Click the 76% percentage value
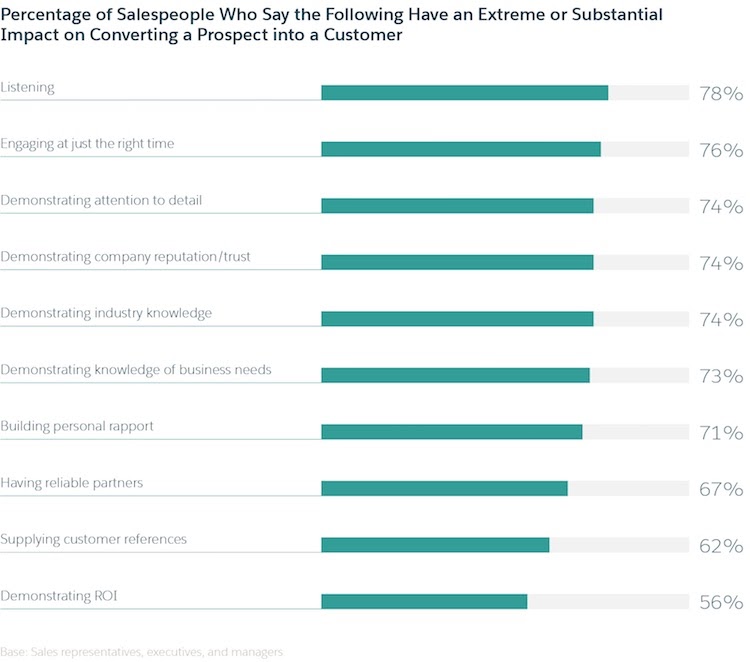This screenshot has width=750, height=662. coord(721,150)
